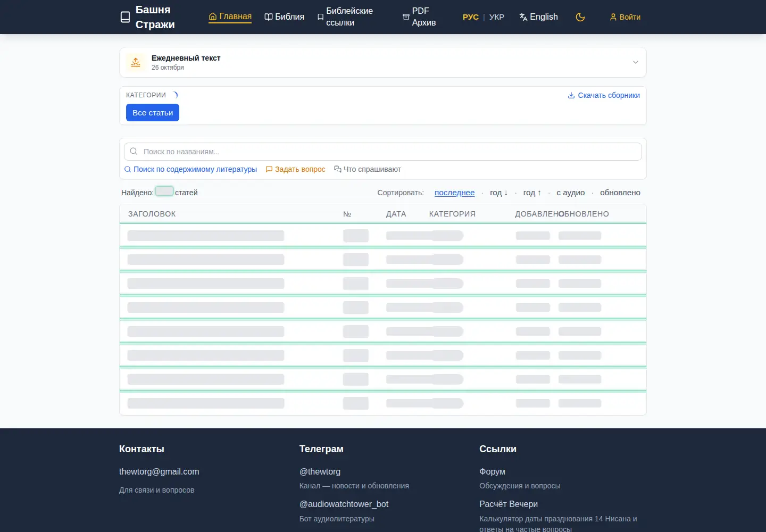Click the translate icon beside English
766x532 pixels.
pos(523,17)
